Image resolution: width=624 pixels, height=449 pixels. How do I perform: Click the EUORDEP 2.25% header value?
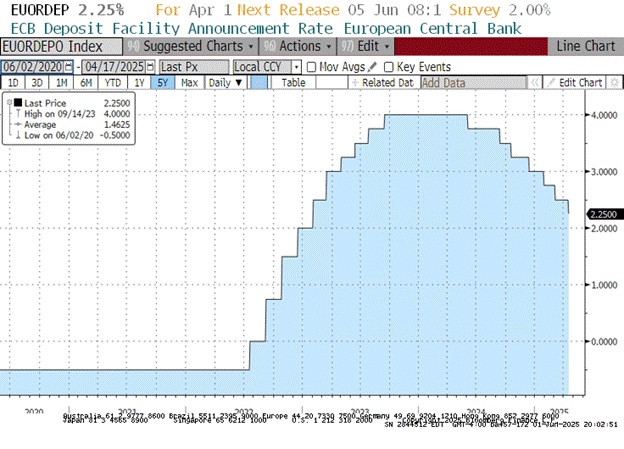tap(67, 10)
